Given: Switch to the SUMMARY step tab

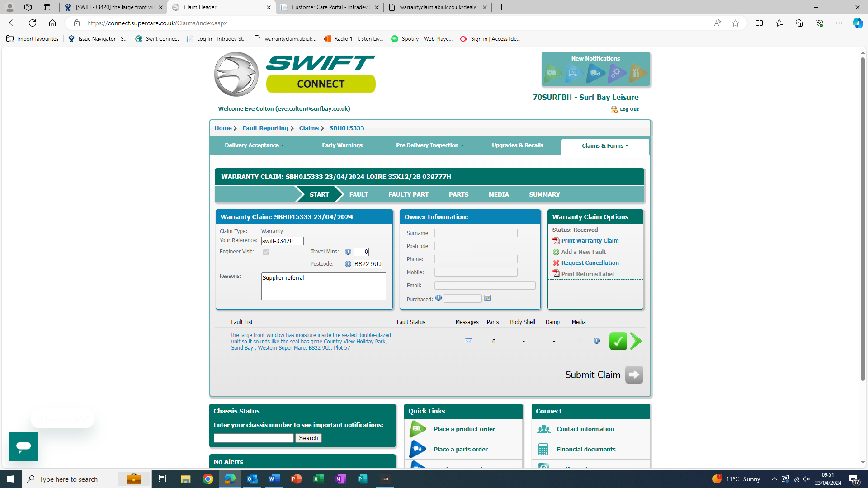Looking at the screenshot, I should (x=544, y=194).
